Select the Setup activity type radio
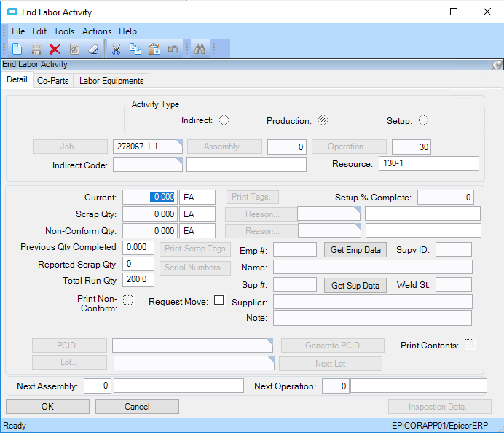Image resolution: width=504 pixels, height=433 pixels. (x=423, y=120)
